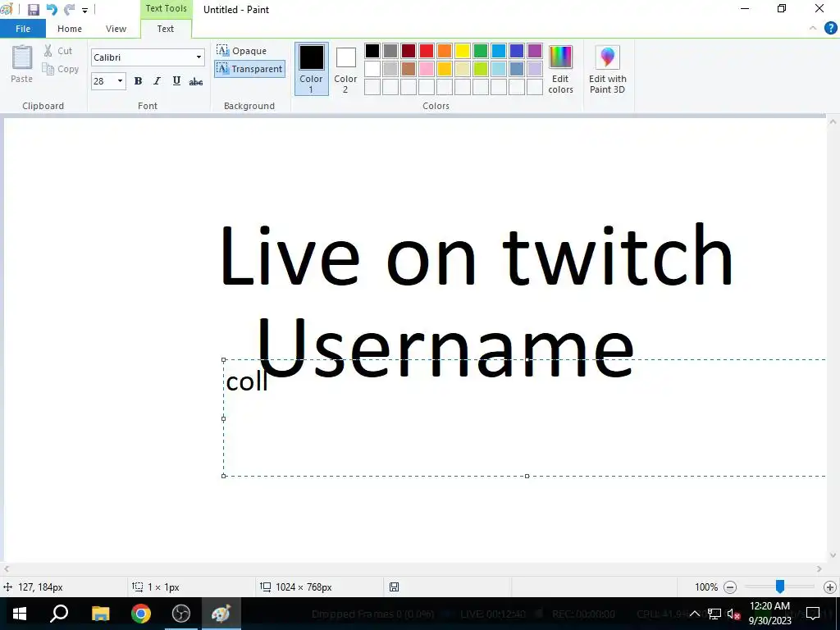Open Edit with Paint 3D
The height and width of the screenshot is (630, 840).
pyautogui.click(x=608, y=69)
